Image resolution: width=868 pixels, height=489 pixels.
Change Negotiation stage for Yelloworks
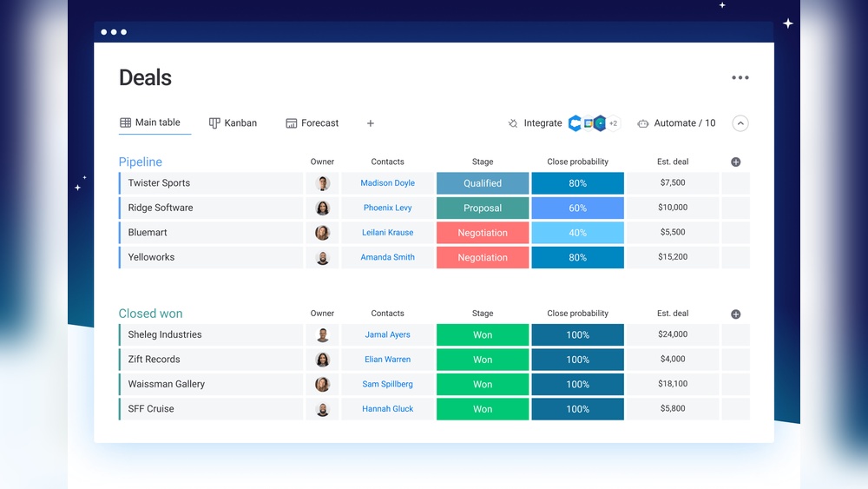coord(483,257)
